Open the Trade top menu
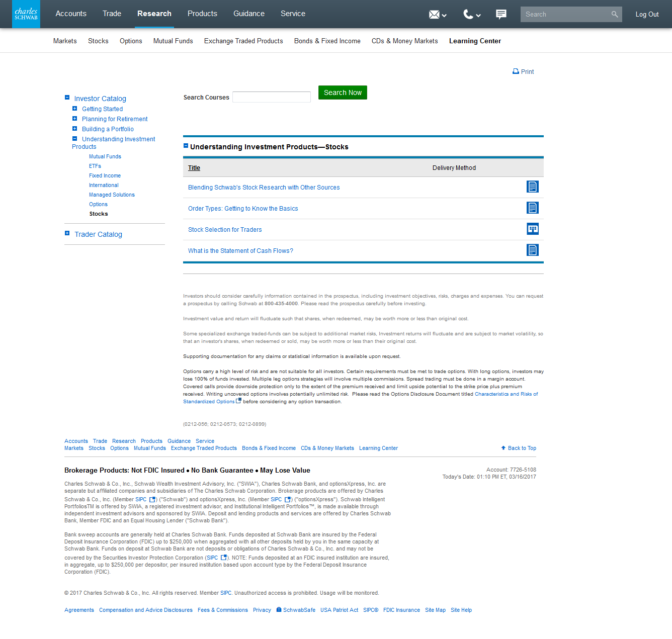 pyautogui.click(x=112, y=14)
